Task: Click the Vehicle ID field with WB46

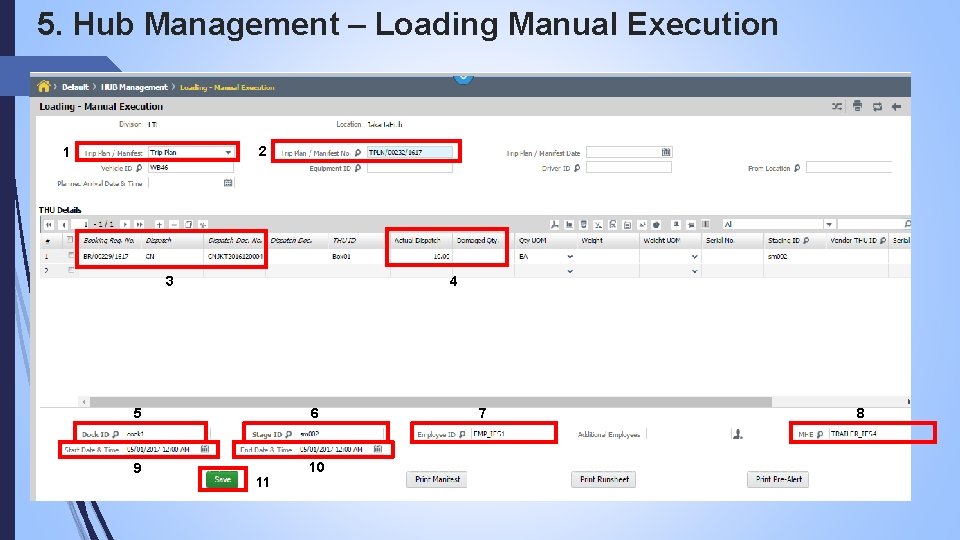Action: 190,168
